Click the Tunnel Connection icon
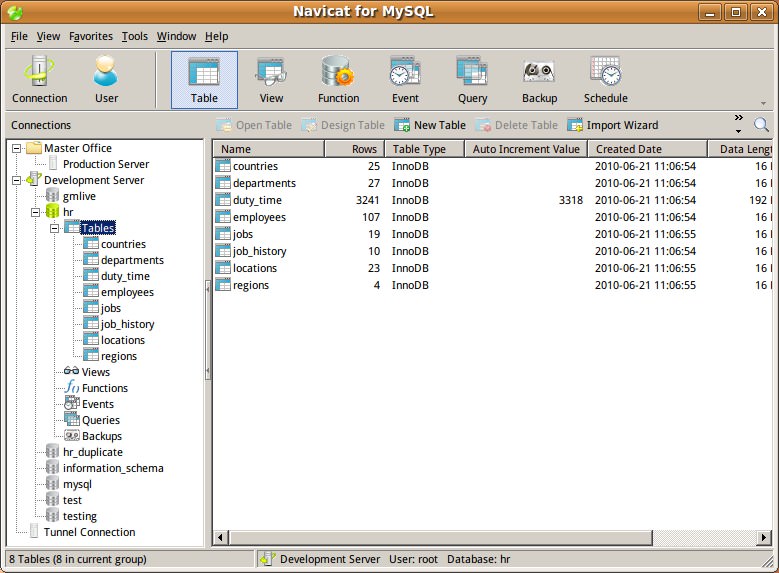The width and height of the screenshot is (779, 573). coord(34,531)
